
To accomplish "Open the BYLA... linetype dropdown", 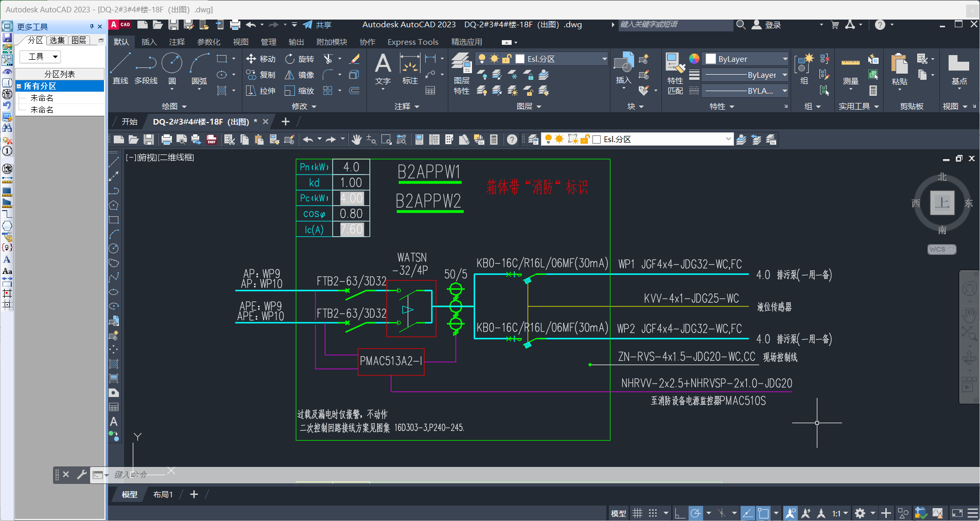I will (x=785, y=91).
